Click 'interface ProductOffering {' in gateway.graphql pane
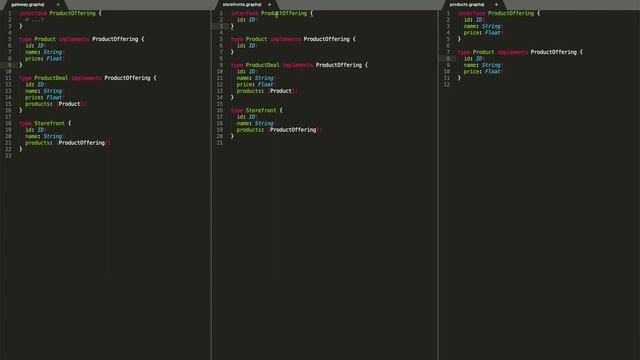 (60, 13)
